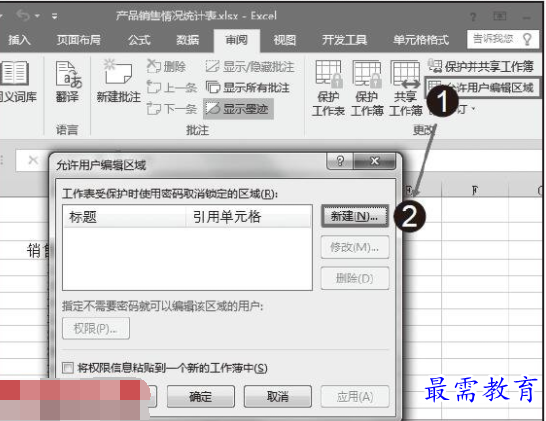This screenshot has height=421, width=546.
Task: Cancel formula entry with X icon
Action: (33, 160)
